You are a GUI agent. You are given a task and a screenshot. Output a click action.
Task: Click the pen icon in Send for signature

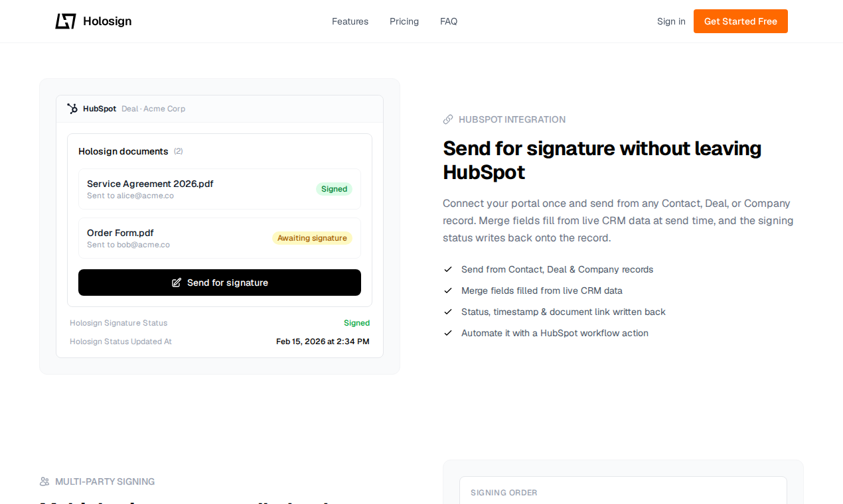tap(177, 283)
